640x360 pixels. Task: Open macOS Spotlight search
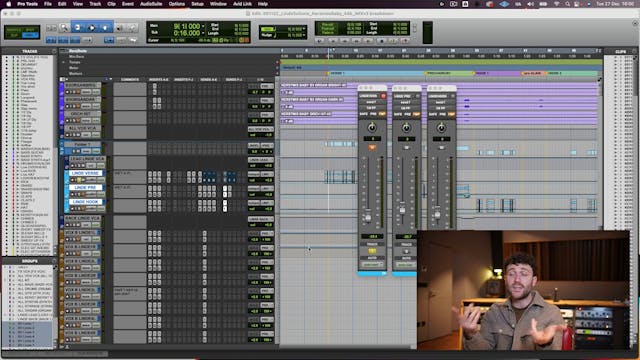[568, 4]
